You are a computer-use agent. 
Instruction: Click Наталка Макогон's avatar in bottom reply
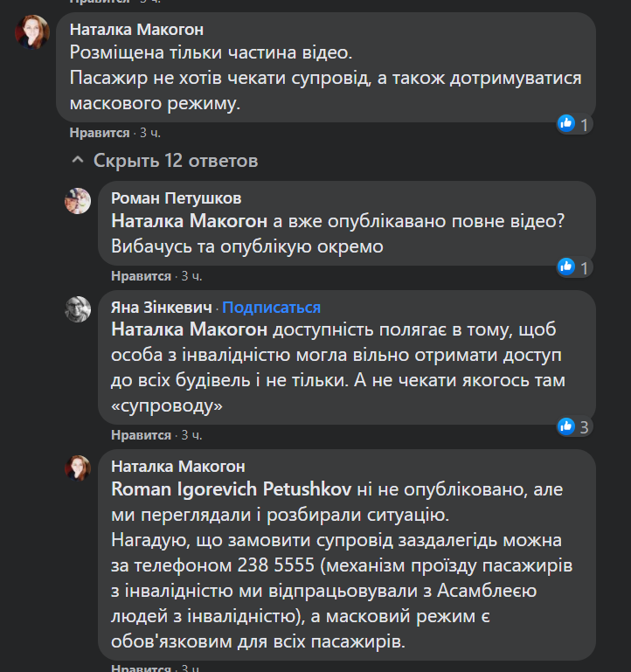coord(78,468)
